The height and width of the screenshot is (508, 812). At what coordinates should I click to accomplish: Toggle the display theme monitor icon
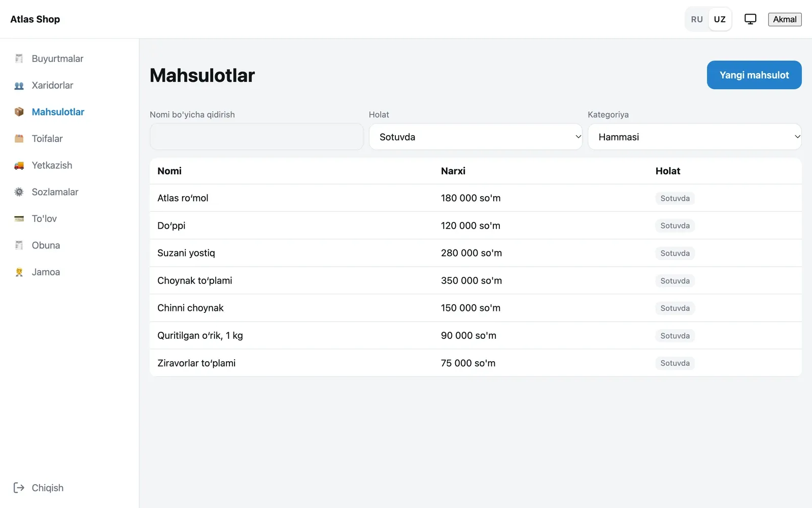tap(750, 19)
